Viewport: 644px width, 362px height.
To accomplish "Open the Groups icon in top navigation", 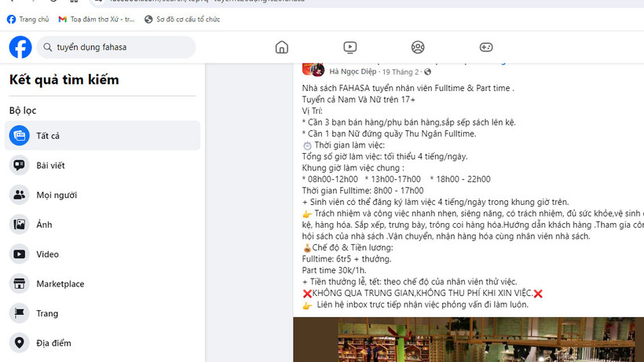I will coord(418,47).
